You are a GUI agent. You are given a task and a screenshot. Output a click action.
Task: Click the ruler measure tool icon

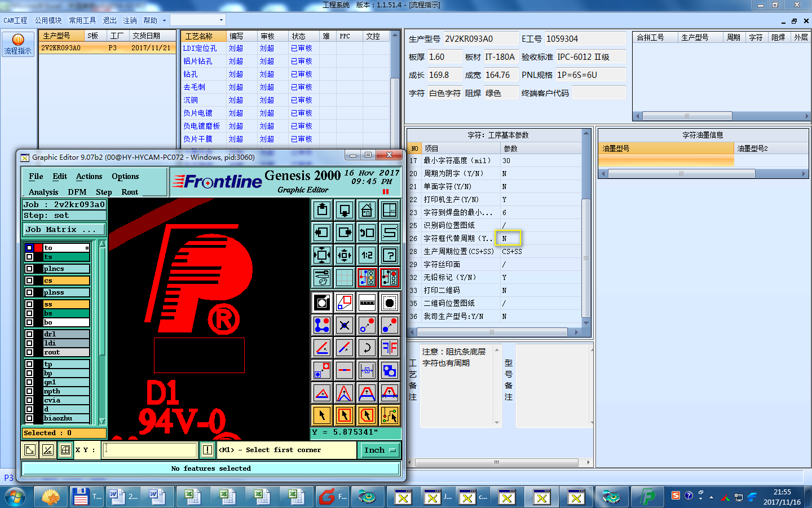pyautogui.click(x=367, y=303)
